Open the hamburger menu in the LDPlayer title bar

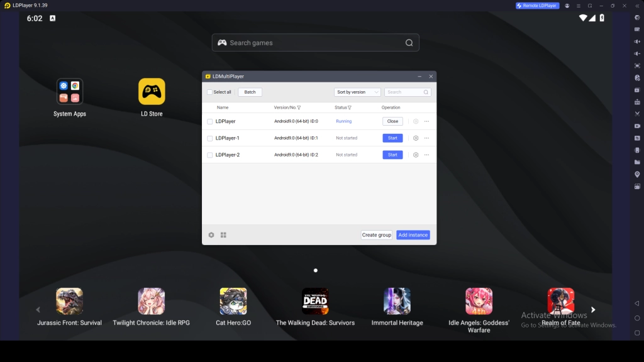[x=579, y=6]
